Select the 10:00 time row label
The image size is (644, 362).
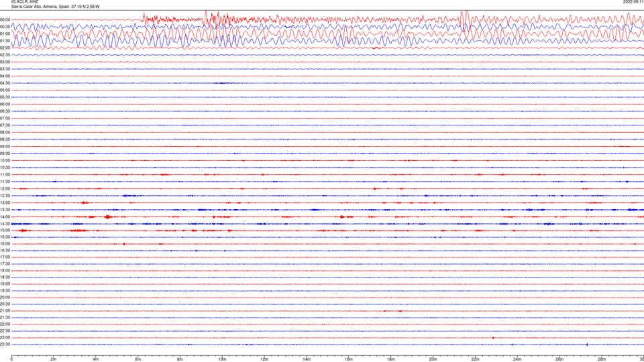(x=5, y=160)
